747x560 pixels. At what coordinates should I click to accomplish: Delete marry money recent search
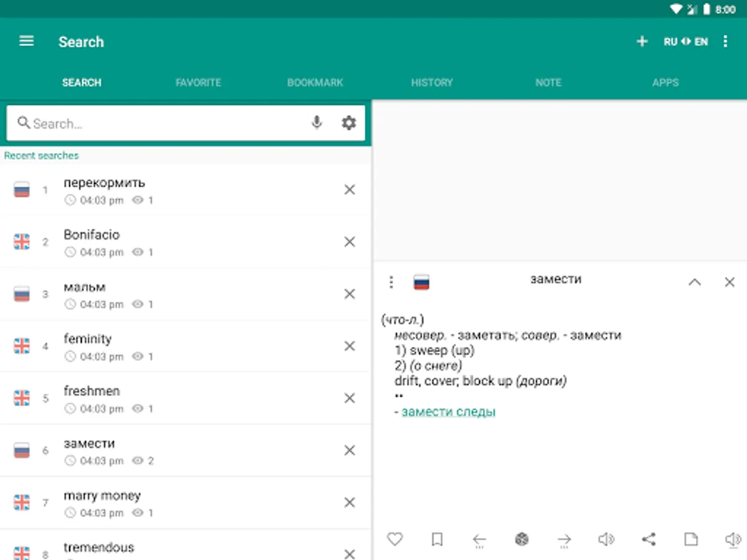349,502
